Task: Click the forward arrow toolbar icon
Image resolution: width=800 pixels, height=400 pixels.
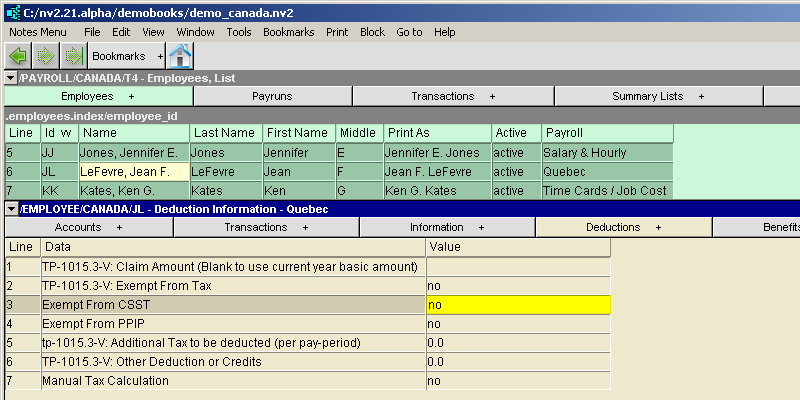Action: pos(45,56)
